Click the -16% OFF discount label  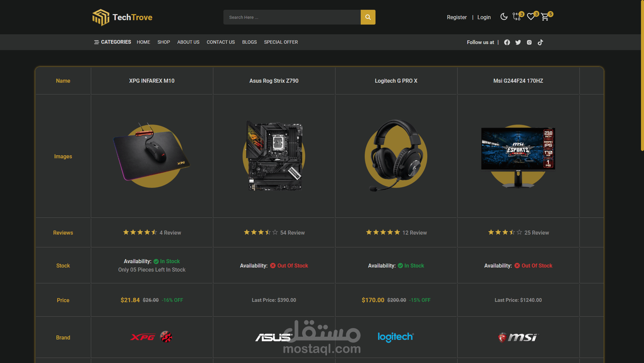(173, 300)
